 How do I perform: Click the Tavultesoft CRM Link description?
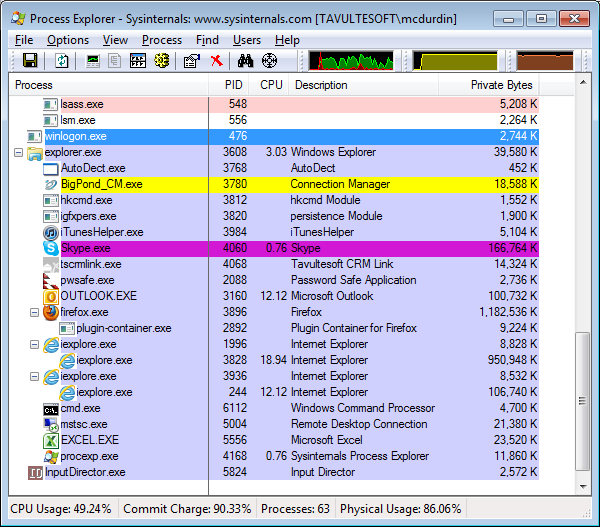pyautogui.click(x=342, y=264)
